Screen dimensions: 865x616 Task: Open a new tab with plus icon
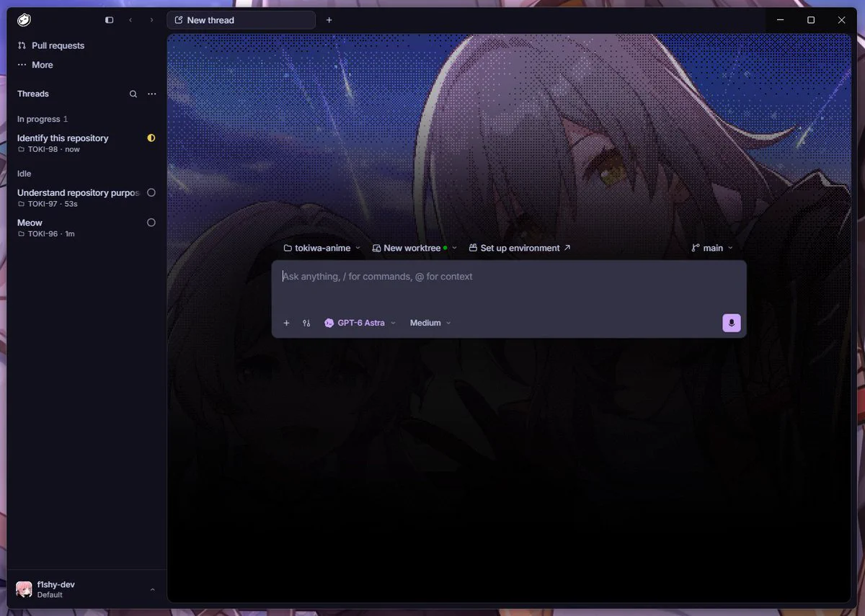point(329,20)
